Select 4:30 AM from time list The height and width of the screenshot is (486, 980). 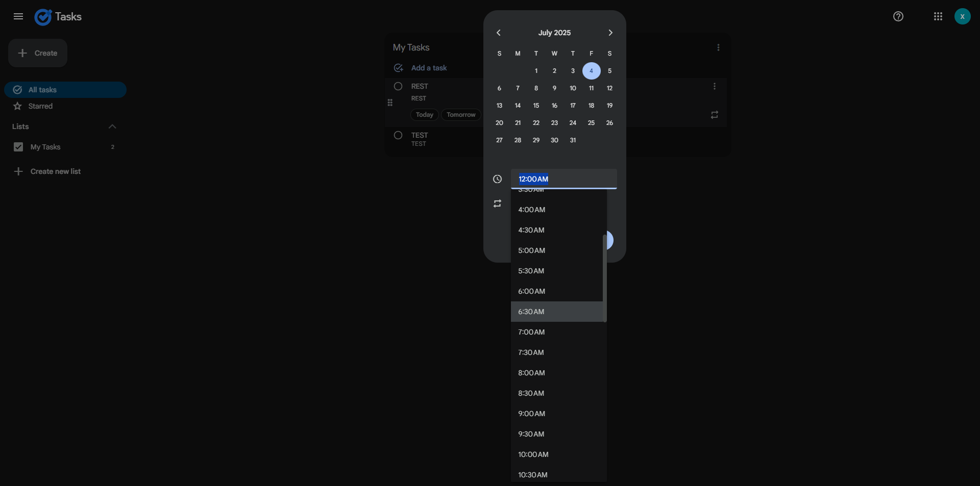coord(557,230)
